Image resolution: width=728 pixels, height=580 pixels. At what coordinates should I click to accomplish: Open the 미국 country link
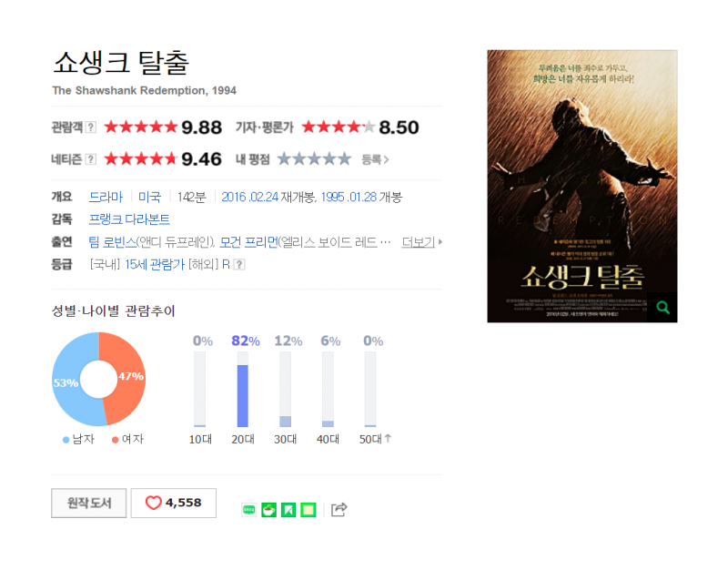(149, 198)
